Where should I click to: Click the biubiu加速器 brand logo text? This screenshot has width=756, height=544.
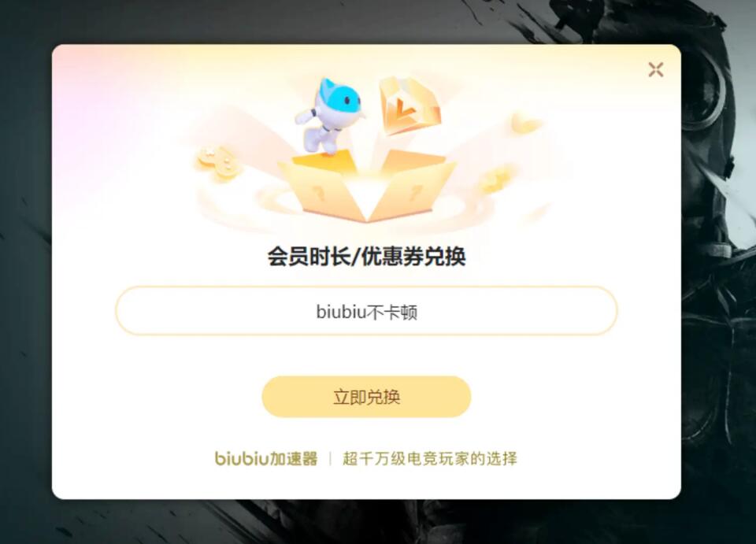(x=266, y=458)
